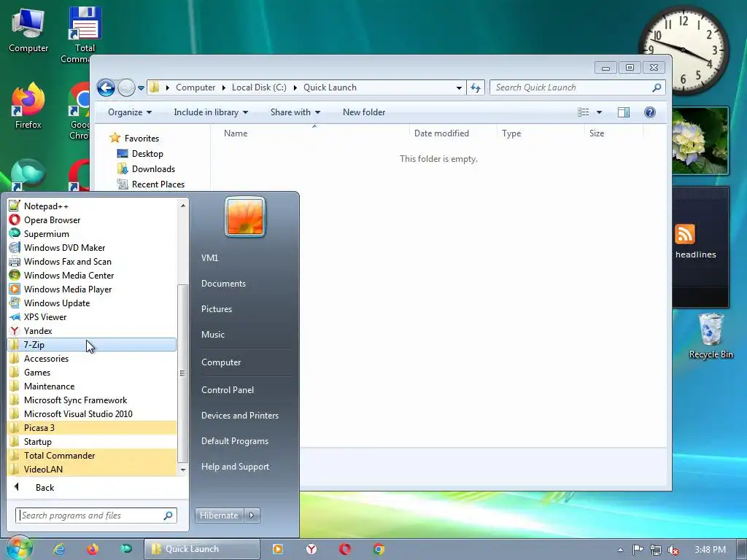747x560 pixels.
Task: Open Supermium in the Start menu
Action: pos(92,234)
